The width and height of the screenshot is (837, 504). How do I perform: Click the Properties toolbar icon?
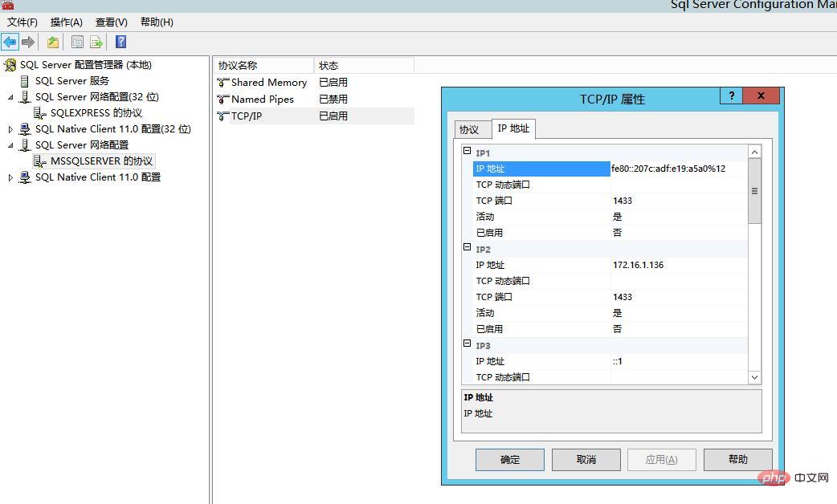click(x=77, y=42)
